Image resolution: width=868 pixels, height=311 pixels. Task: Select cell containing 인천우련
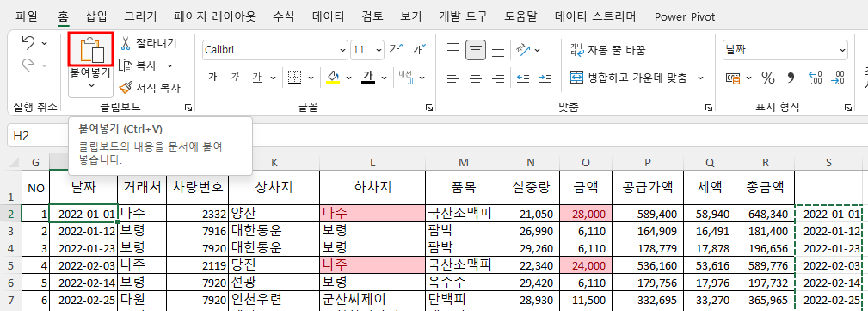point(274,299)
